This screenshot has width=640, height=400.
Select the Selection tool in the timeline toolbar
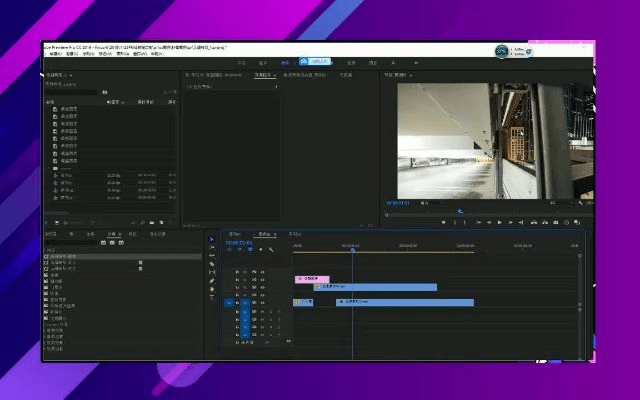pos(212,240)
